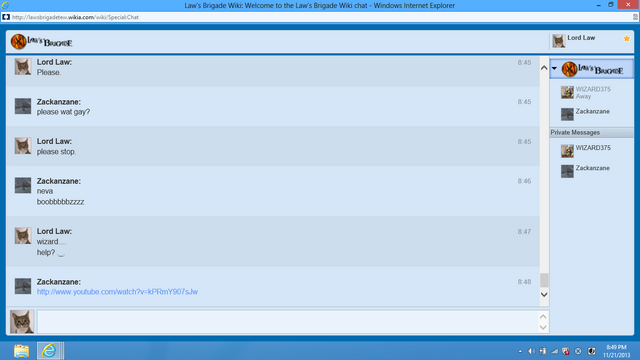The height and width of the screenshot is (360, 640).
Task: Click the Internet Explorer window title icon
Action: point(5,5)
